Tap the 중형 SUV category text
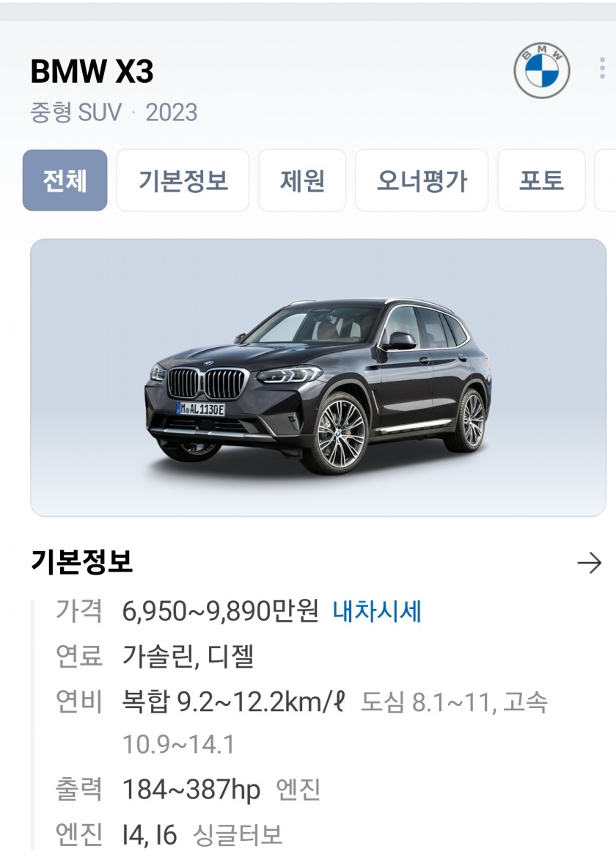Screen dimensions: 616x863 pyautogui.click(x=76, y=112)
